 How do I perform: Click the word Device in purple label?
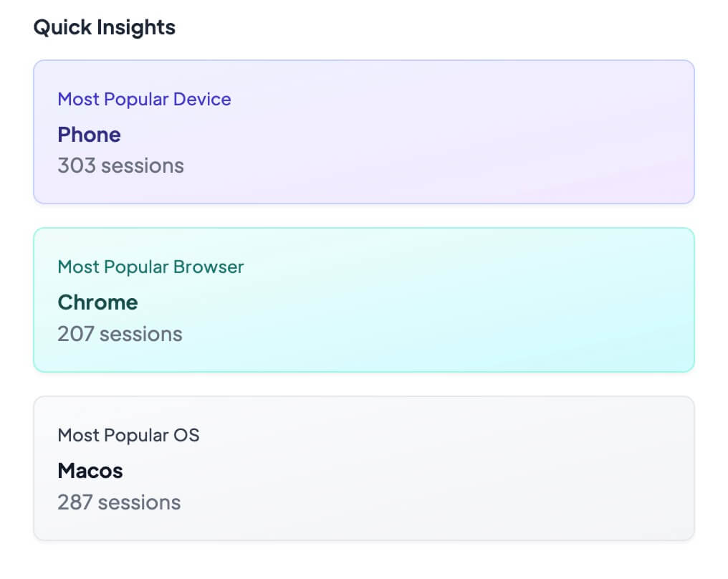point(204,99)
